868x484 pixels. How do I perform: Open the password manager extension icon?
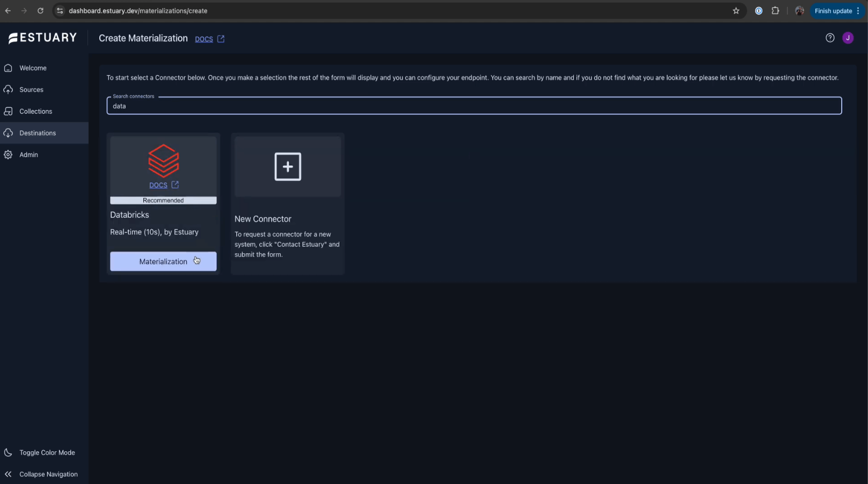758,11
